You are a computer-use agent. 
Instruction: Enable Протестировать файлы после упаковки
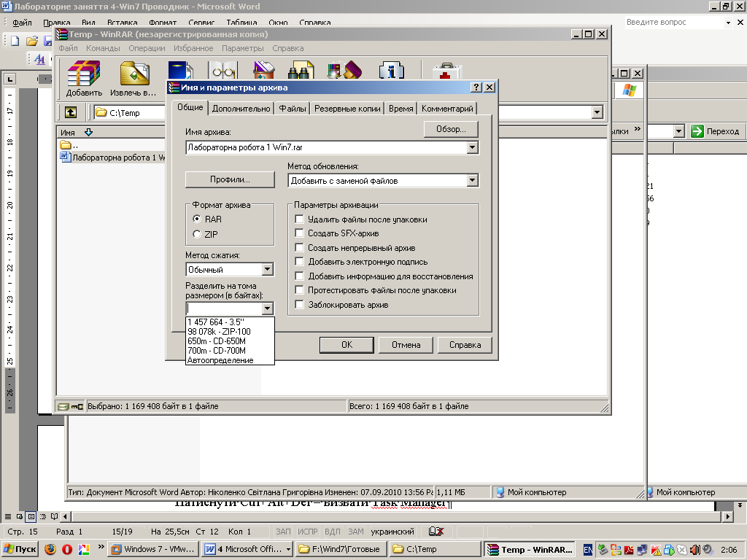(300, 289)
